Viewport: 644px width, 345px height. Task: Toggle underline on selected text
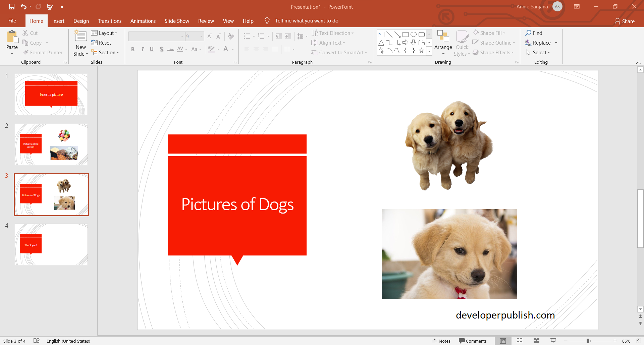(152, 49)
